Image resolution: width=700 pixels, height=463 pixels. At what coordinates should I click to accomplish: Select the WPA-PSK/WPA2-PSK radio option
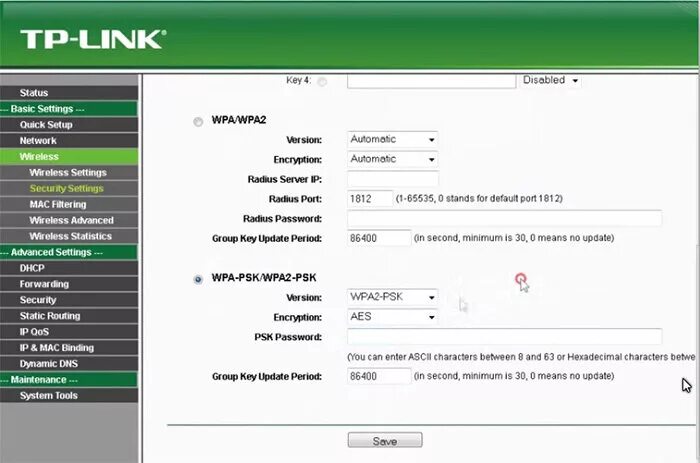click(x=198, y=279)
